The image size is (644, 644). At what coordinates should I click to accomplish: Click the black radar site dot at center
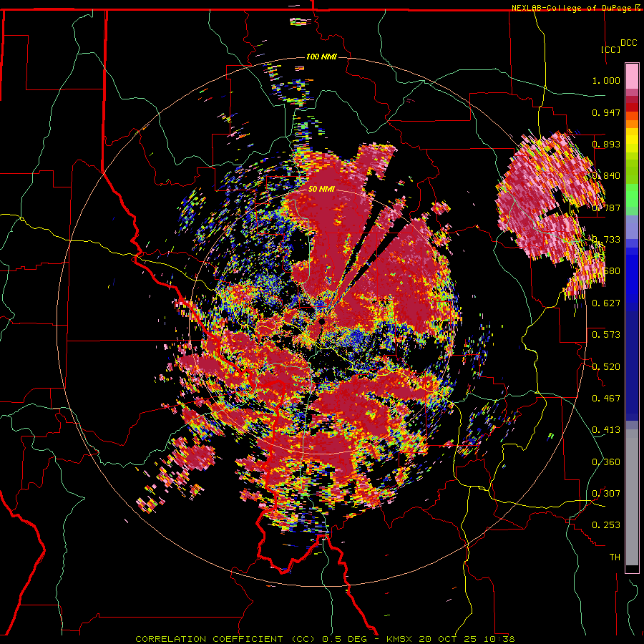point(321,321)
